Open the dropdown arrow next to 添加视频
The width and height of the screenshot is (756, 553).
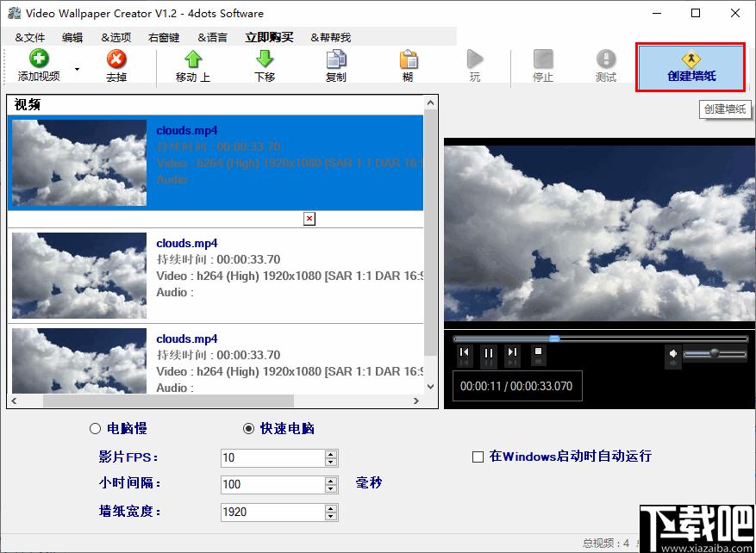77,70
